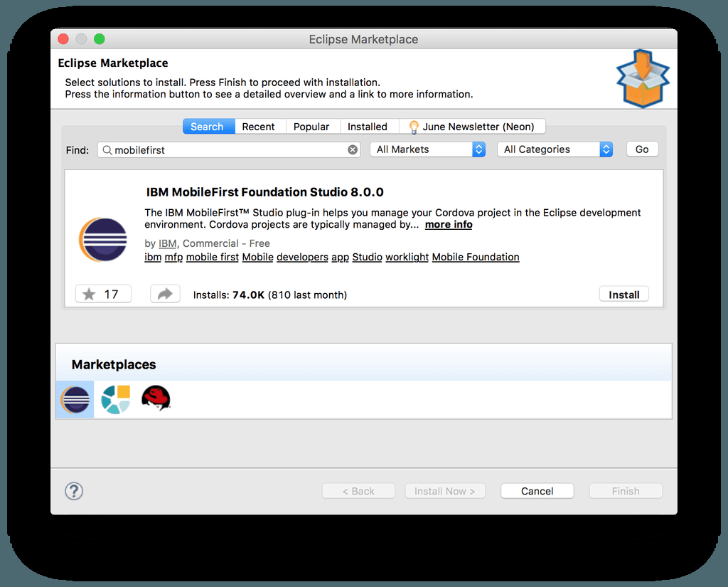
Task: Clear the search field with the X icon
Action: 353,149
